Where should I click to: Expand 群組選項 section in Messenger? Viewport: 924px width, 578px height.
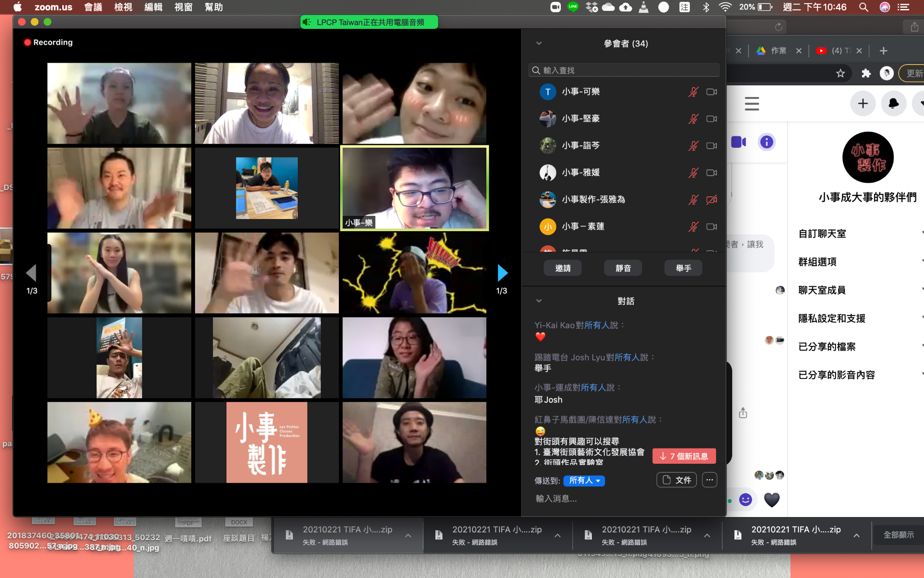[x=861, y=262]
